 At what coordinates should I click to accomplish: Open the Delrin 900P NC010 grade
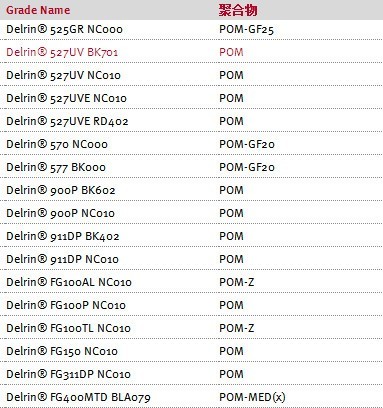coord(60,213)
